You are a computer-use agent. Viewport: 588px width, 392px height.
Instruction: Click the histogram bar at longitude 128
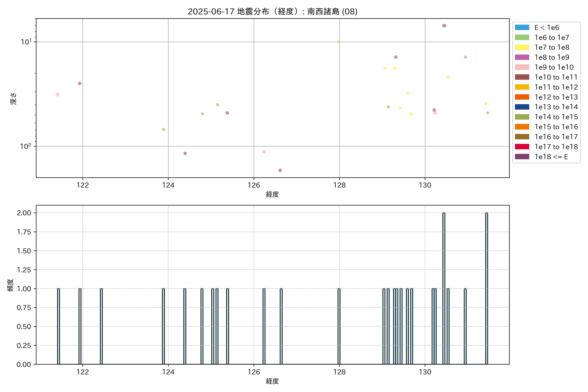[339, 326]
